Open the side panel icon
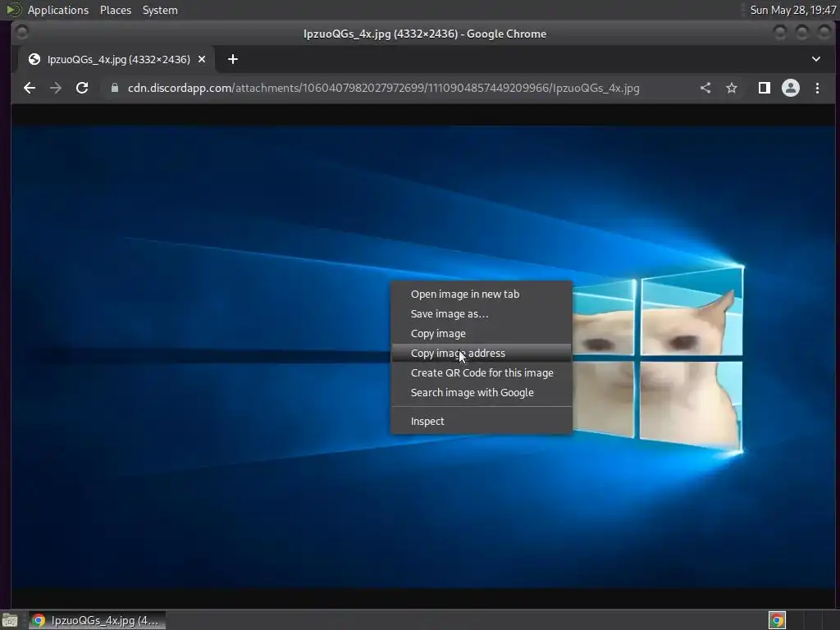 pos(765,88)
